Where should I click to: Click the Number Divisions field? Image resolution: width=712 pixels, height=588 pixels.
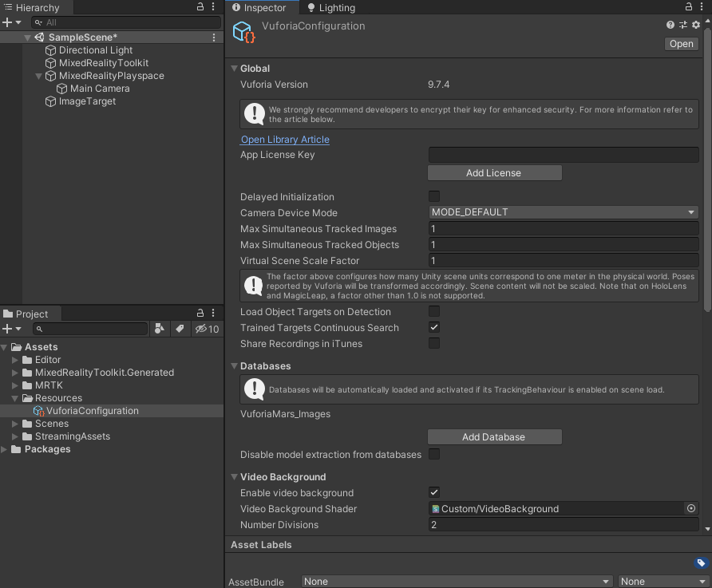[563, 524]
